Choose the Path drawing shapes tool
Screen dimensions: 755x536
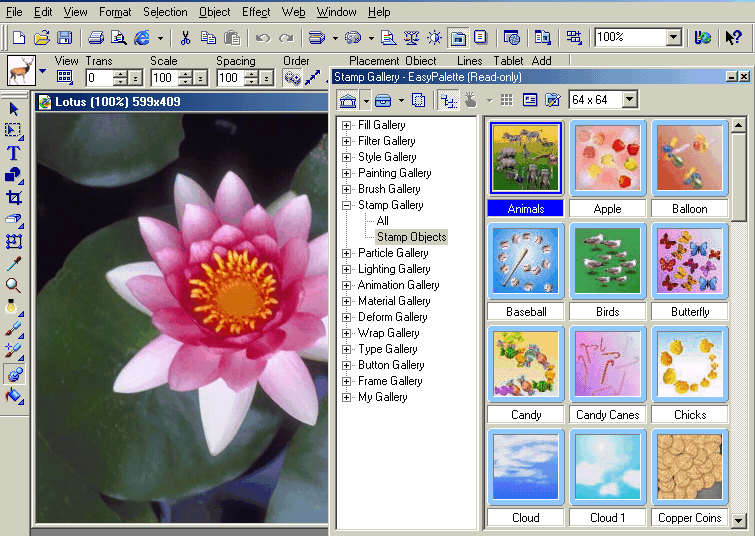pyautogui.click(x=13, y=175)
